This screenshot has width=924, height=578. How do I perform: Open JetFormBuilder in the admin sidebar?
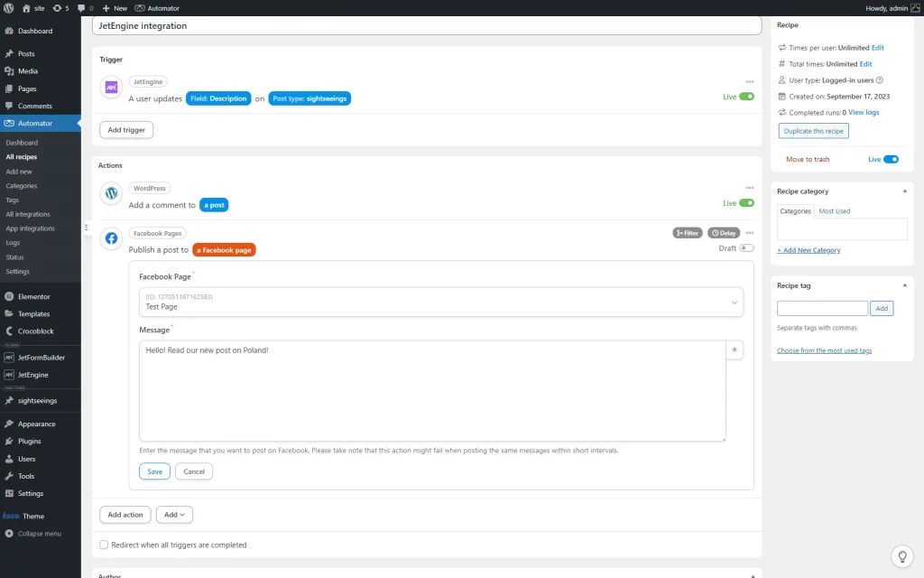click(x=40, y=358)
